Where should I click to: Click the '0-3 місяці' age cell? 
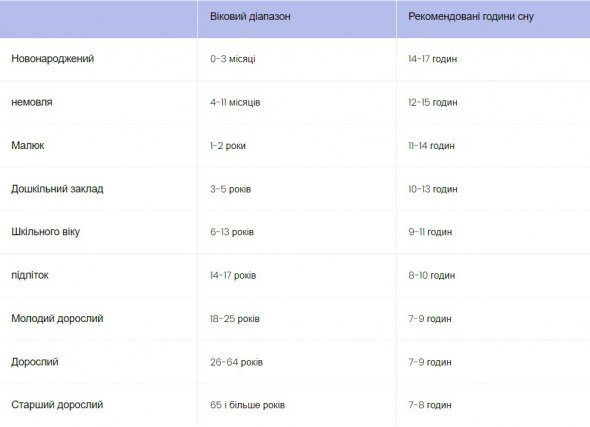click(x=233, y=59)
